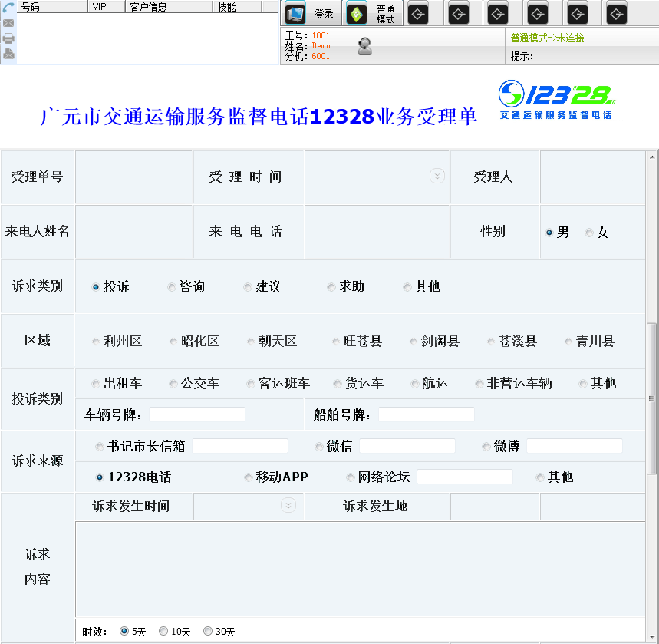
Task: Select 投诉 request type
Action: tap(95, 287)
